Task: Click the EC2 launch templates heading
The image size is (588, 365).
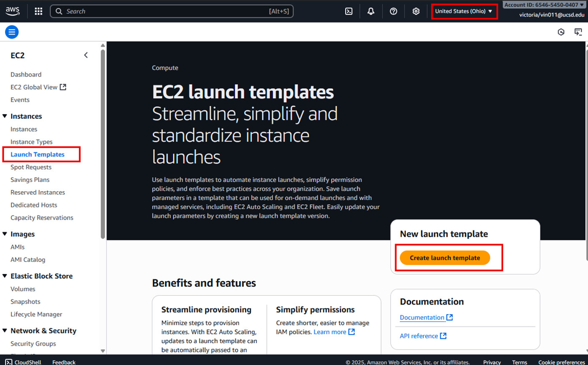Action: pyautogui.click(x=243, y=92)
